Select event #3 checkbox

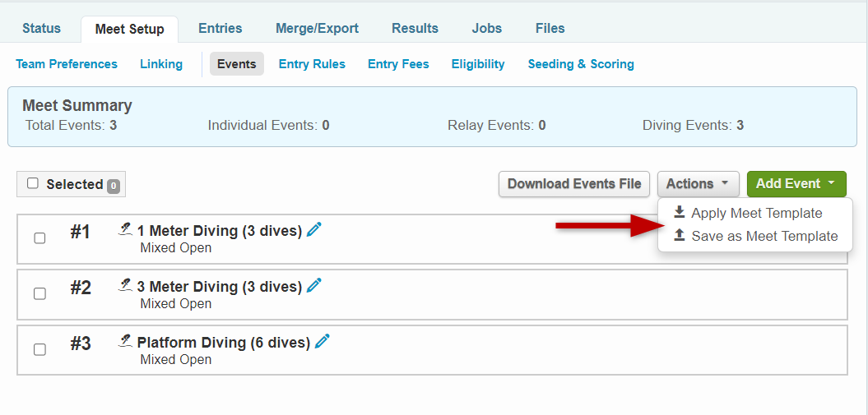pyautogui.click(x=39, y=349)
